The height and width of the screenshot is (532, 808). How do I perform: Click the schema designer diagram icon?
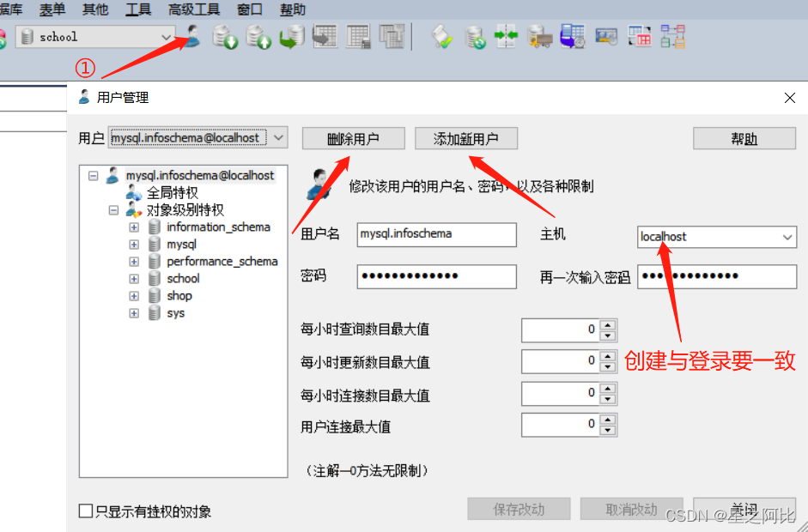point(673,37)
